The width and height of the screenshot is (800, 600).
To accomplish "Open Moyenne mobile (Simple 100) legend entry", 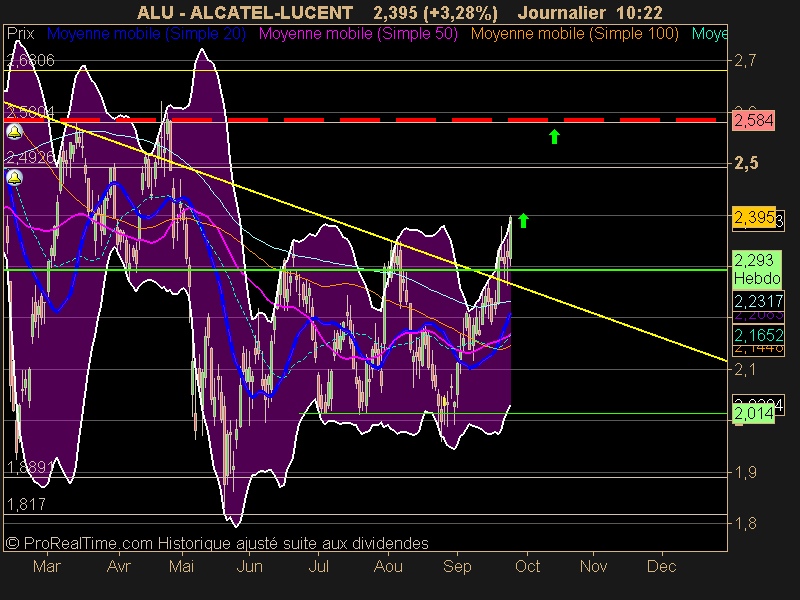I will [574, 34].
